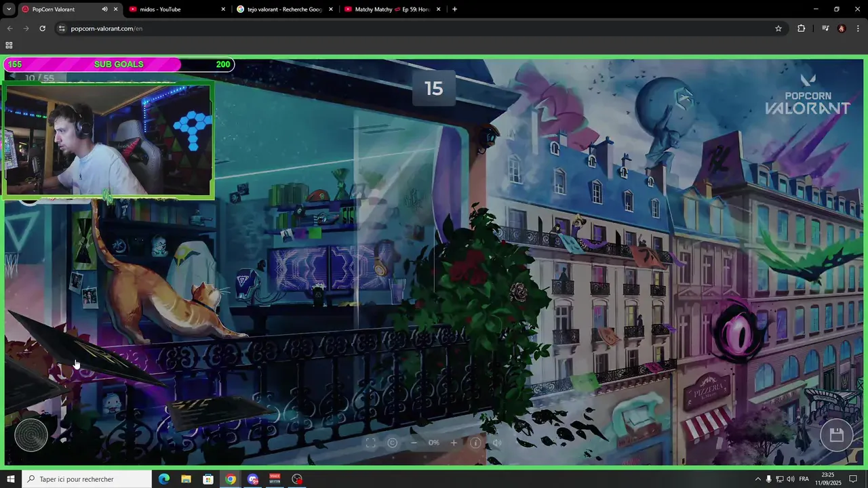Open the copyright credits icon
This screenshot has width=868, height=488.
pyautogui.click(x=392, y=443)
